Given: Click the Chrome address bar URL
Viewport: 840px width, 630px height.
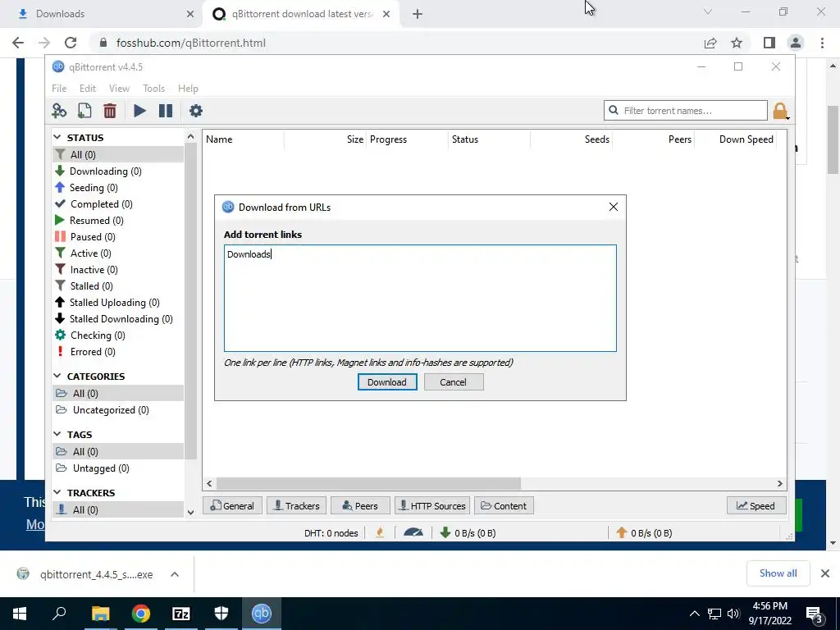Looking at the screenshot, I should pos(190,43).
